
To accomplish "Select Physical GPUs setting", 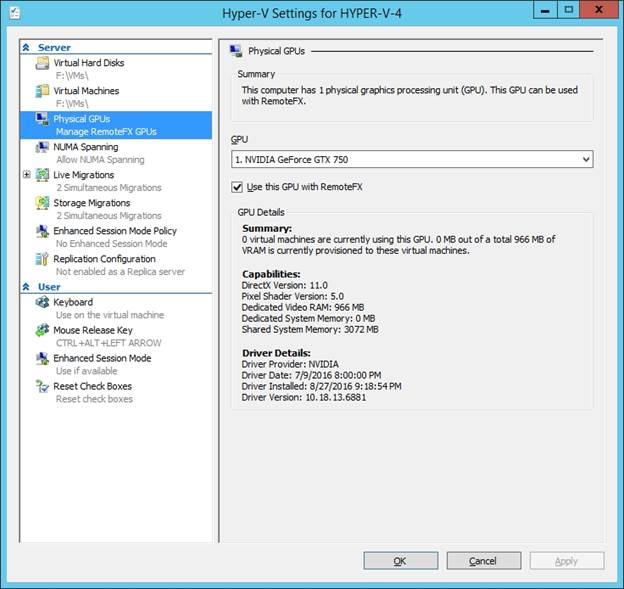I will pos(82,119).
